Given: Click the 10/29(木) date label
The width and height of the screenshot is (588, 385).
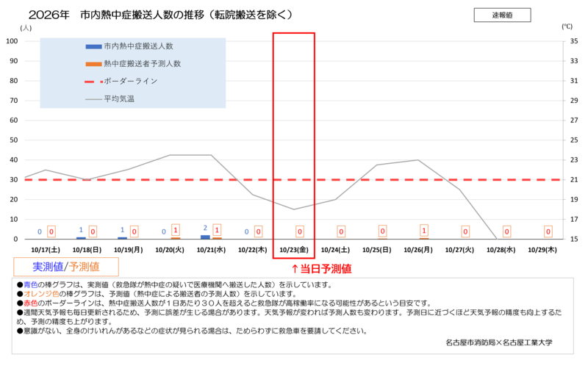Looking at the screenshot, I should pyautogui.click(x=542, y=250).
